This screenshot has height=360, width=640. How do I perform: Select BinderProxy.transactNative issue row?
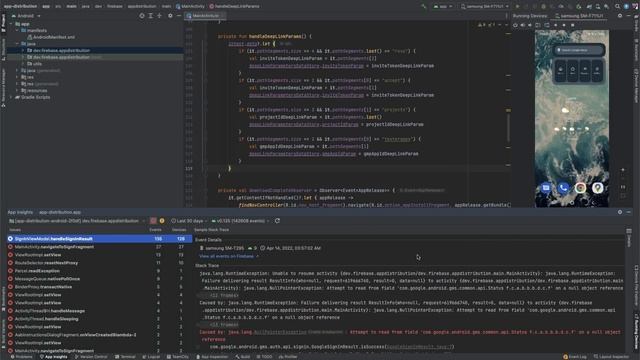click(99, 287)
